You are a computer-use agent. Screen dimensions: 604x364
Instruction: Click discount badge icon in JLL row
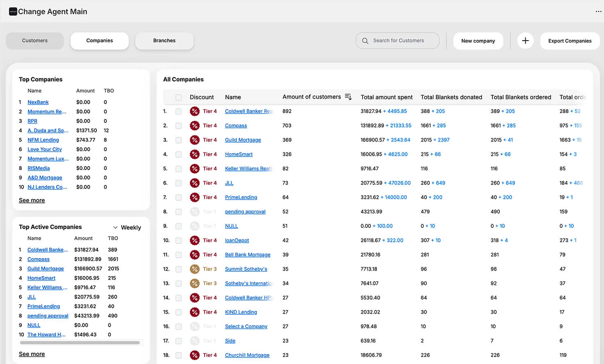click(x=195, y=183)
